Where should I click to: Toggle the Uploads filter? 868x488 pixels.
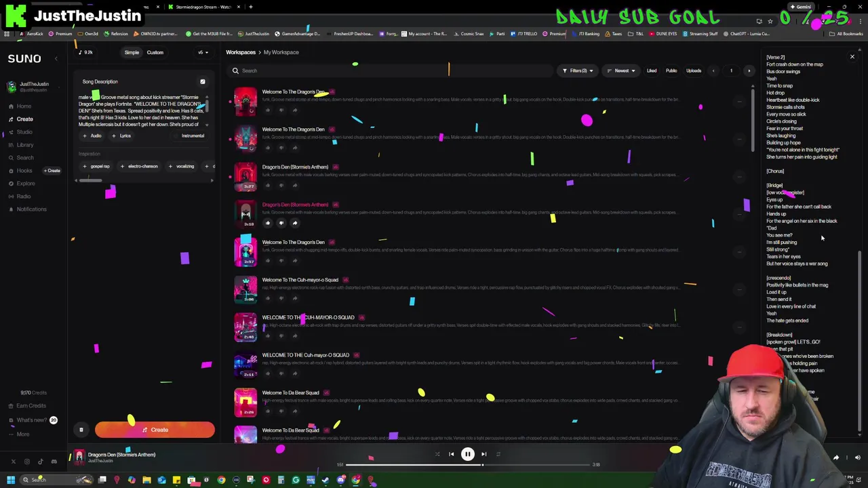coord(694,70)
